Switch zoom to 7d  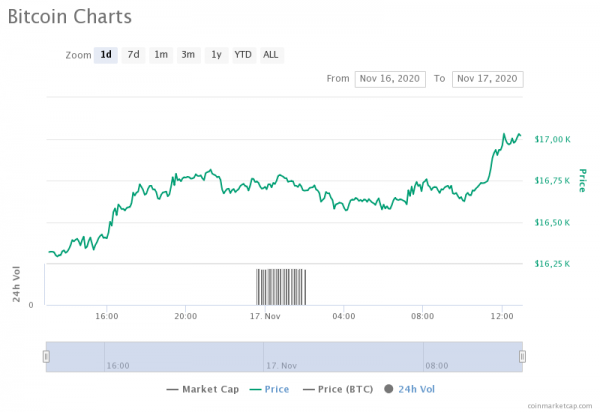(133, 55)
